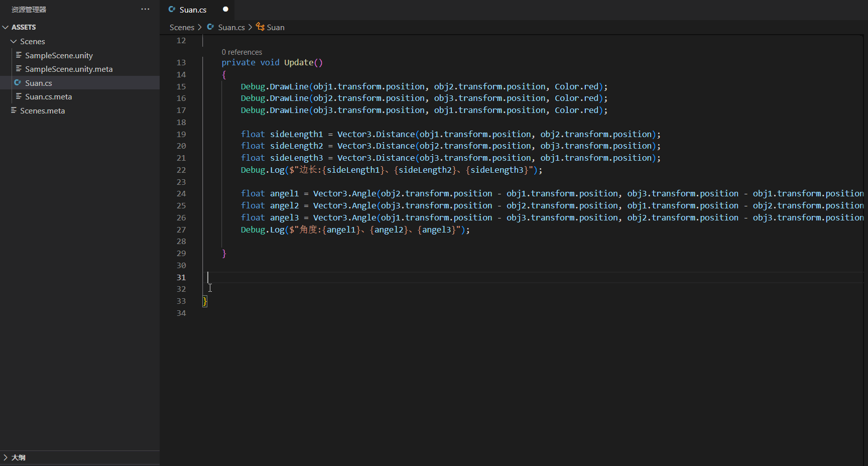
Task: Click the 0 references code lens
Action: (242, 52)
